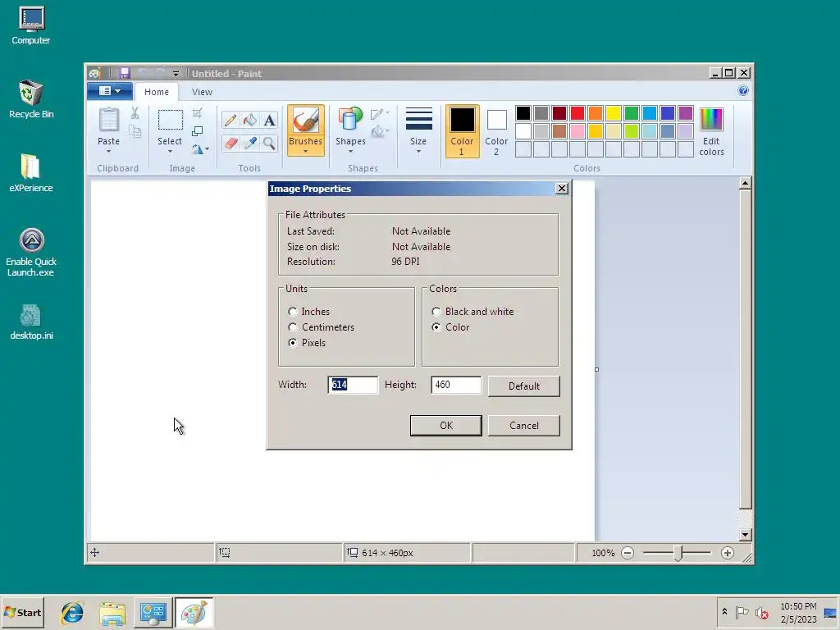Select the Recycle Bin desktop icon

[x=31, y=99]
